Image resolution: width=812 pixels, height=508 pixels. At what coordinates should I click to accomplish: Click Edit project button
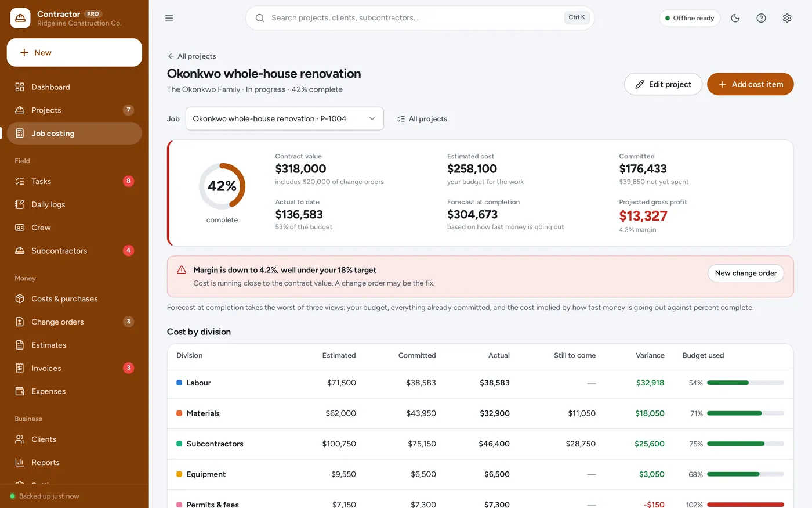[663, 84]
